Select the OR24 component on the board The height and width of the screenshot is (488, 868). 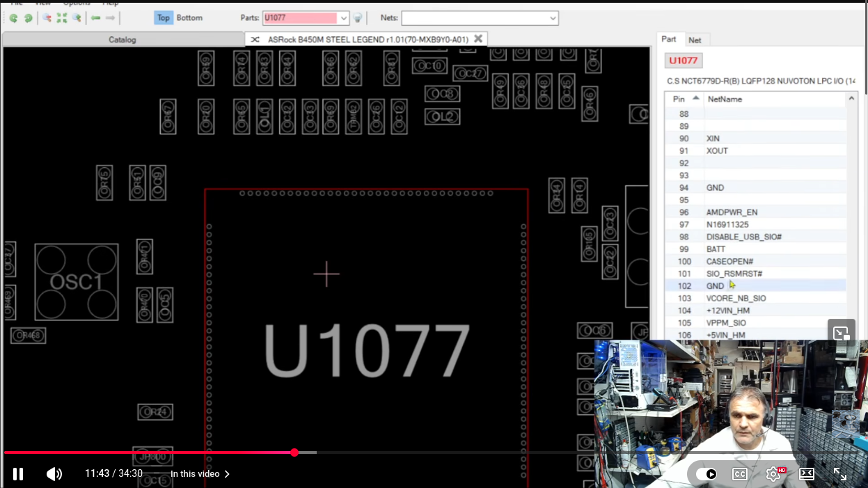click(x=155, y=412)
